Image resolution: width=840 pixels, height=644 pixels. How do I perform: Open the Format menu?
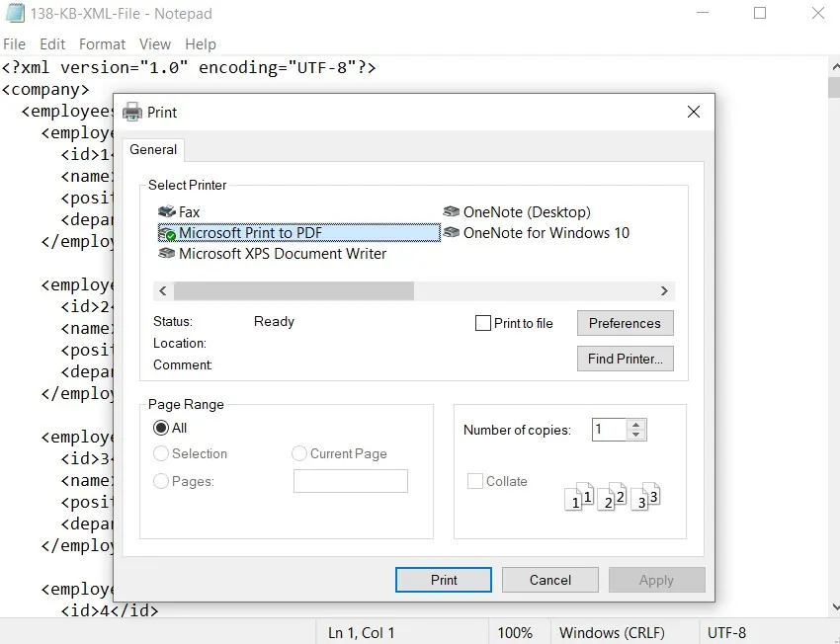[x=102, y=44]
